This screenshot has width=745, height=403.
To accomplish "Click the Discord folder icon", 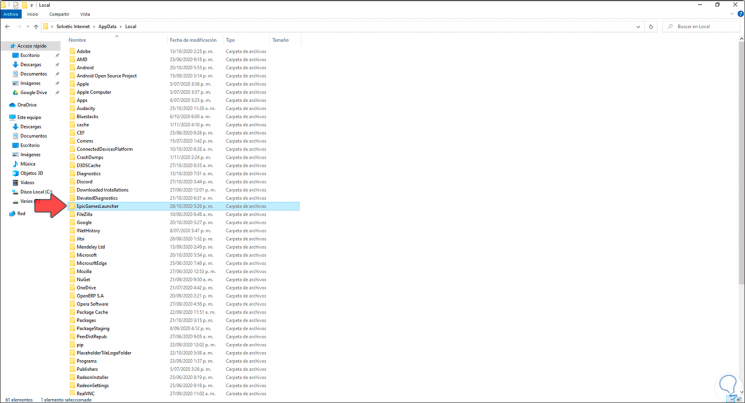I will (72, 182).
